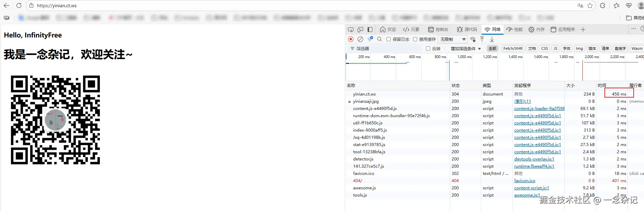Toggle device emulation icon in DevTools
644x211 pixels.
pyautogui.click(x=360, y=30)
